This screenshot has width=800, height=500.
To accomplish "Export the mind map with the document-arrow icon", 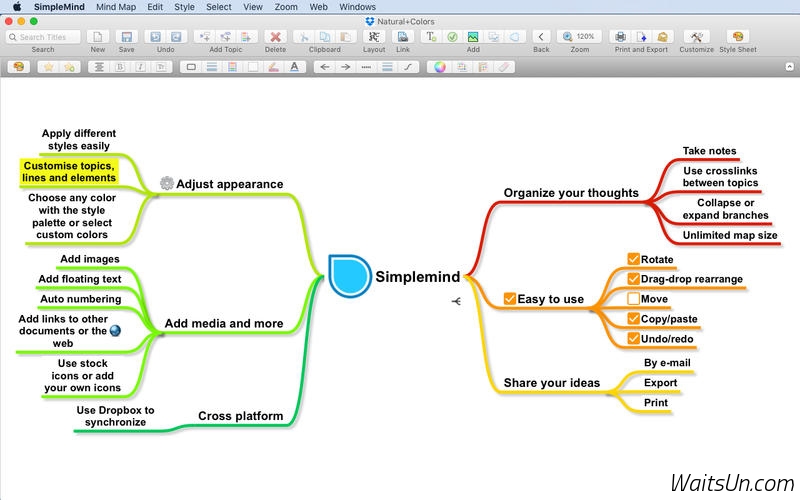I will pyautogui.click(x=641, y=37).
